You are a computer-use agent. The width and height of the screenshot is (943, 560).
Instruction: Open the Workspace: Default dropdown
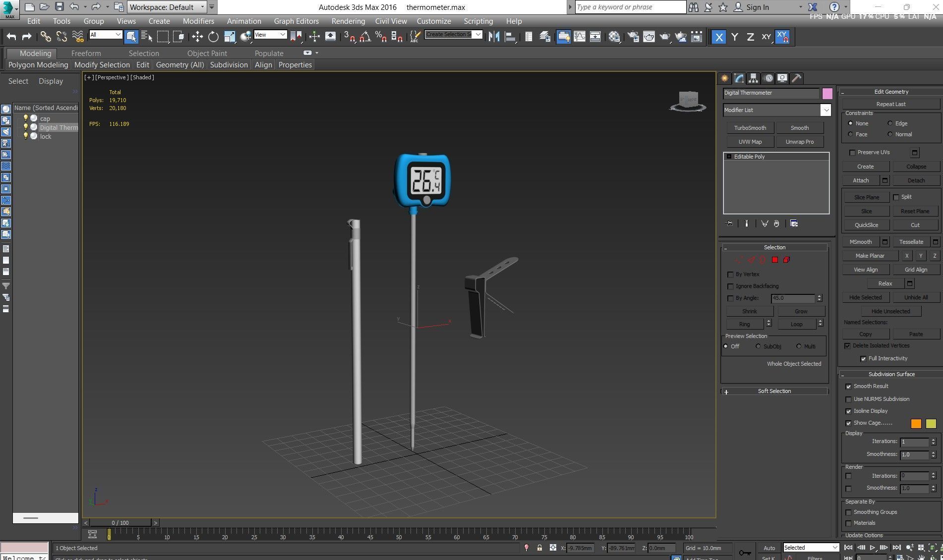[x=167, y=7]
